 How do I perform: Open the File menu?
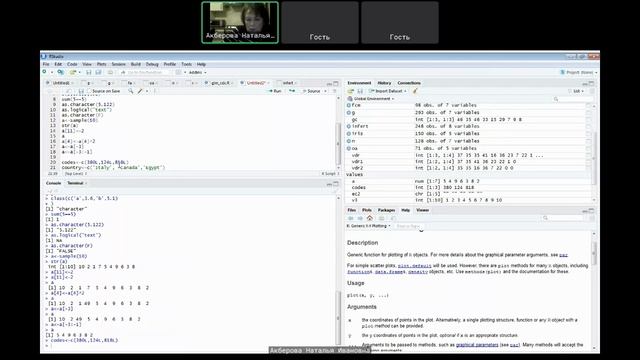click(x=46, y=64)
